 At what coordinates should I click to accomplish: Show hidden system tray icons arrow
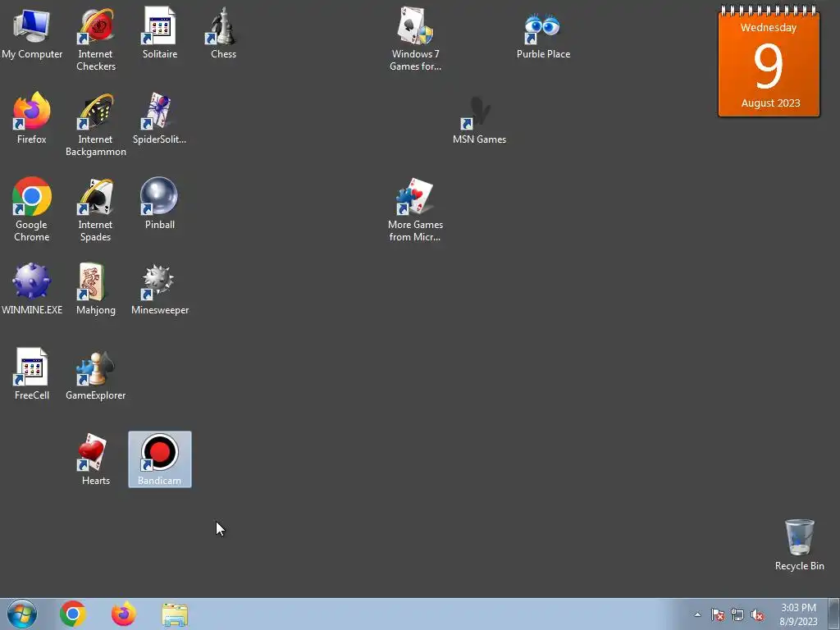click(697, 614)
